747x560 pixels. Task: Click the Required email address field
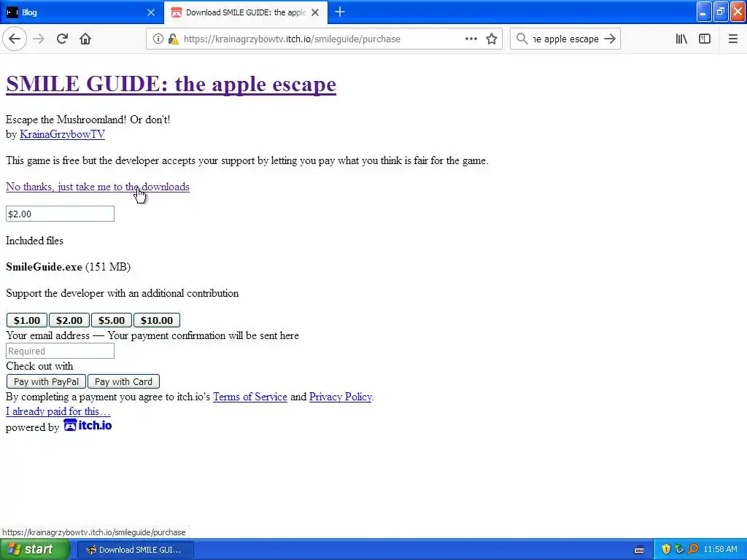coord(60,351)
